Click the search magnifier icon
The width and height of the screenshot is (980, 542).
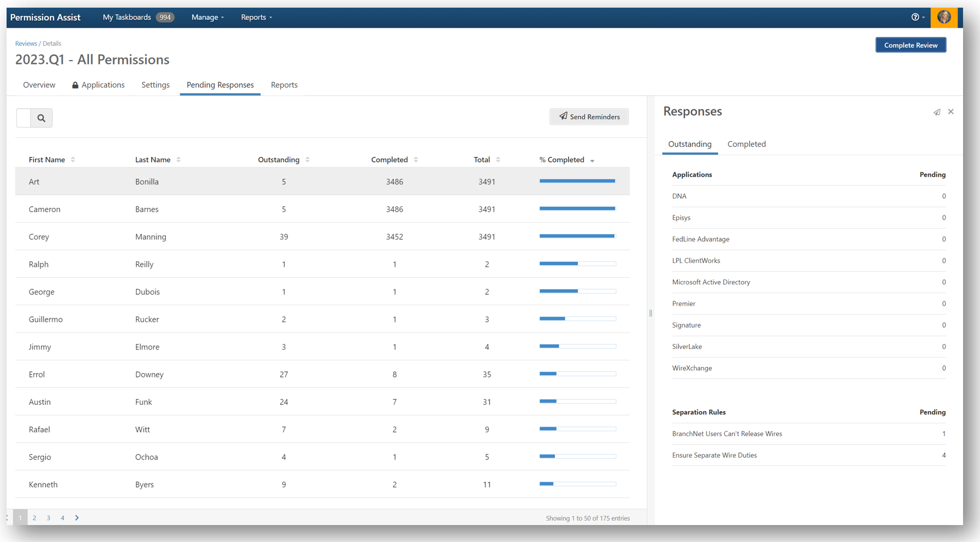coord(41,118)
